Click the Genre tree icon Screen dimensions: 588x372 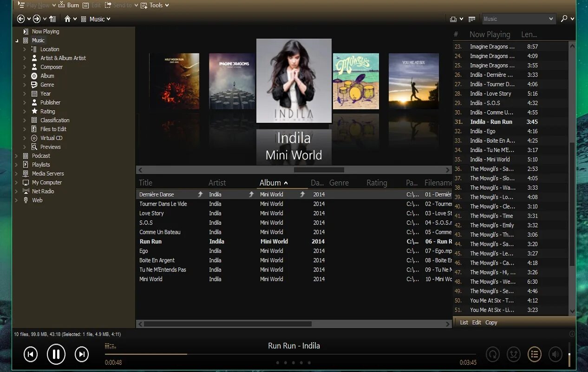pos(34,85)
